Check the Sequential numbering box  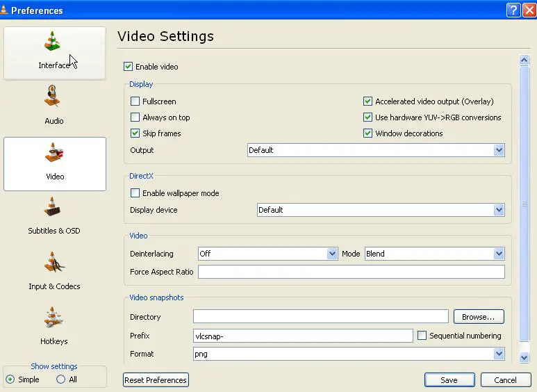(x=422, y=335)
